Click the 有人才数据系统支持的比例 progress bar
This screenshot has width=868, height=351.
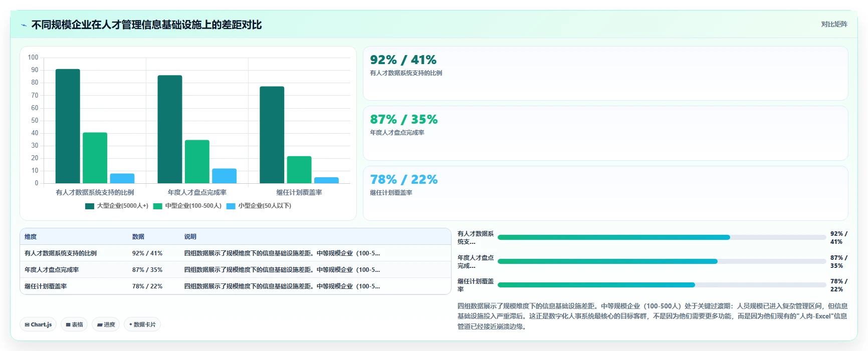click(662, 237)
